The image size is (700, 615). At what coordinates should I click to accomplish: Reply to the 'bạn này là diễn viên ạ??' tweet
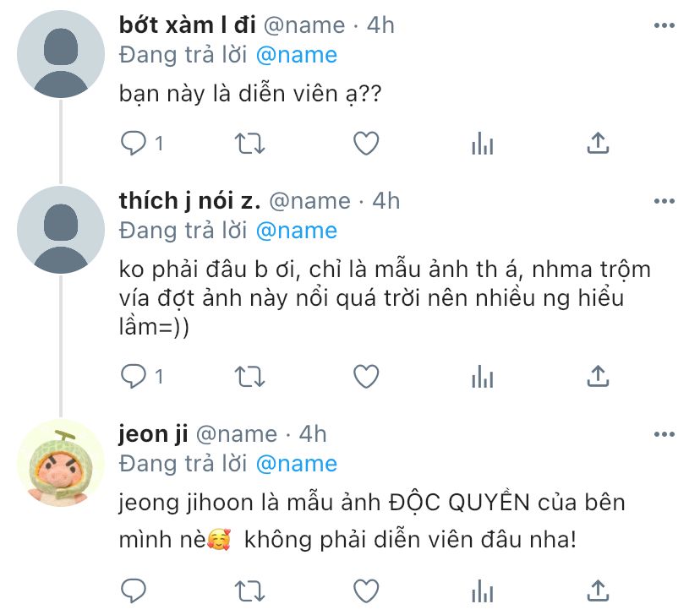pyautogui.click(x=134, y=144)
